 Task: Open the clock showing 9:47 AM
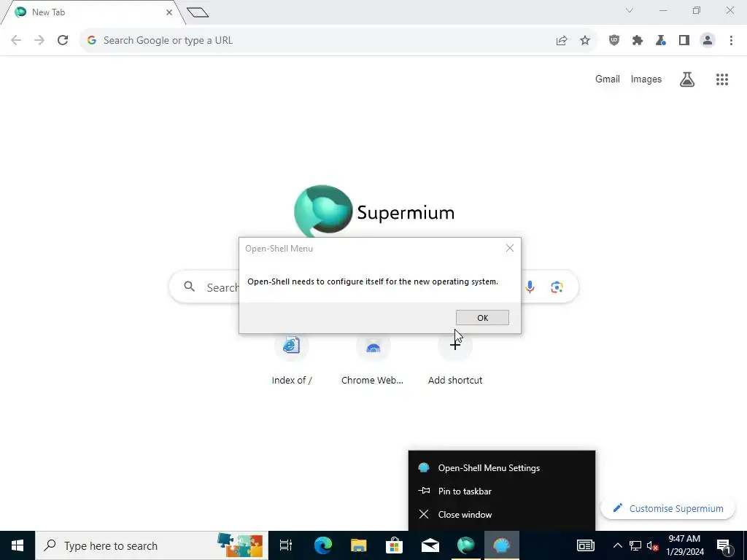(684, 545)
